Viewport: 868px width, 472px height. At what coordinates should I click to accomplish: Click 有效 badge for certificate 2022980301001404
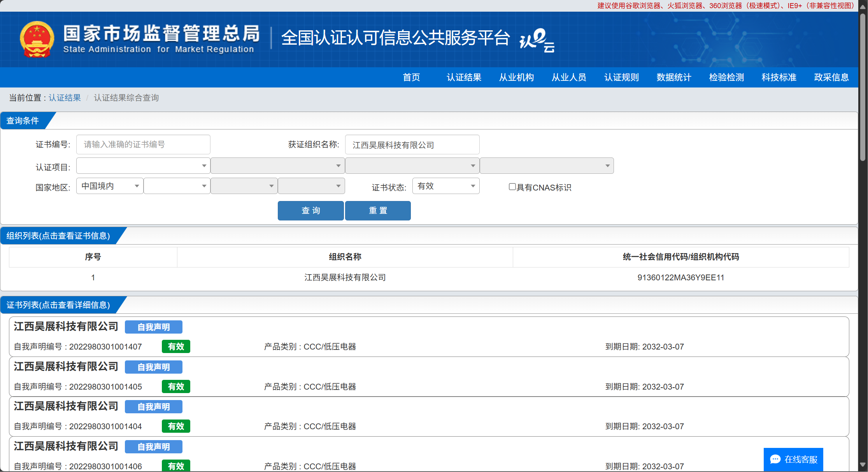pyautogui.click(x=176, y=426)
